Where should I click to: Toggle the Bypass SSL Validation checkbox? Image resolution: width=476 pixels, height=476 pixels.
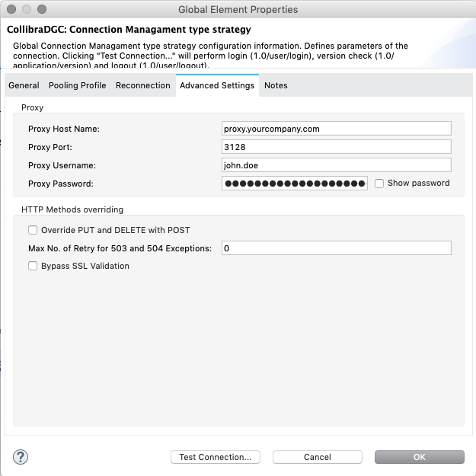coord(33,266)
